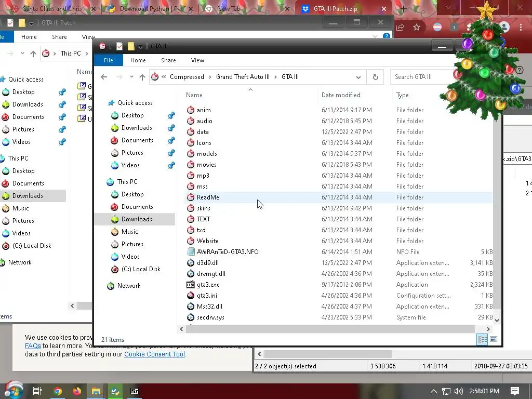Select (C:) Local Disk in GTA III window sidebar

pos(140,269)
